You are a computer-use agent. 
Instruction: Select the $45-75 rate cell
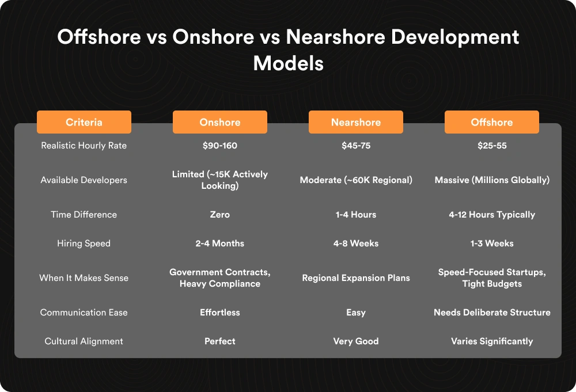[x=355, y=146]
